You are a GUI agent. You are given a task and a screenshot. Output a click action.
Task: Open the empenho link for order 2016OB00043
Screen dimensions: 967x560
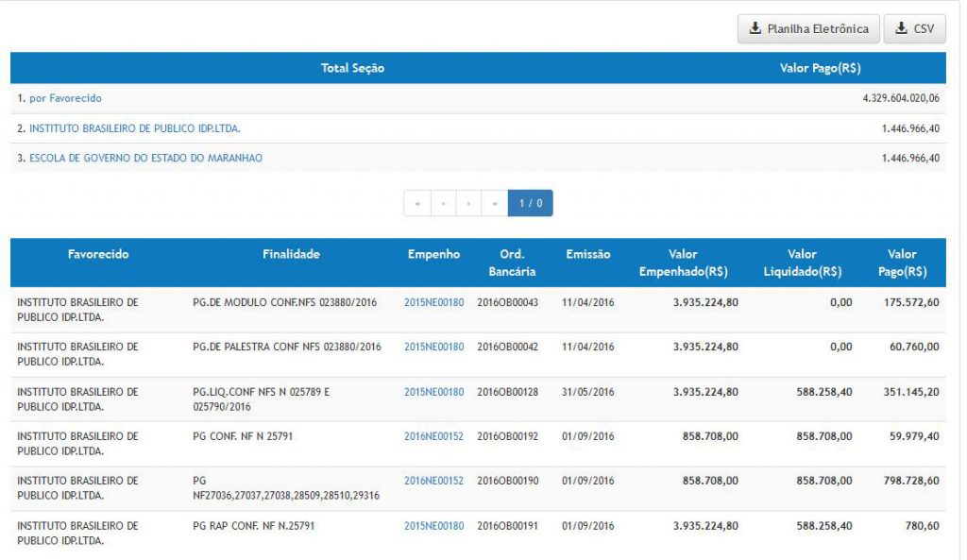(x=433, y=302)
